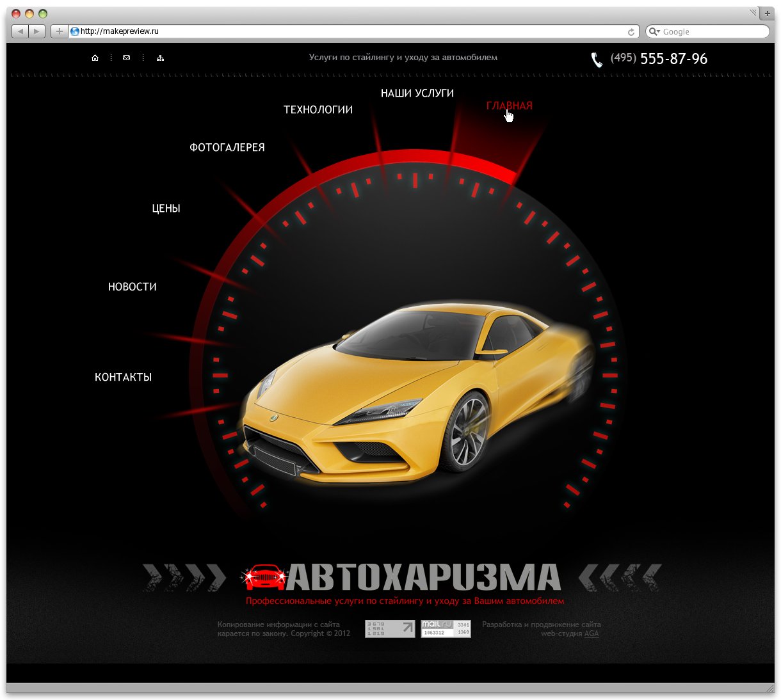Go back with browser back arrow
Screen dimensions: 781x700
20,31
